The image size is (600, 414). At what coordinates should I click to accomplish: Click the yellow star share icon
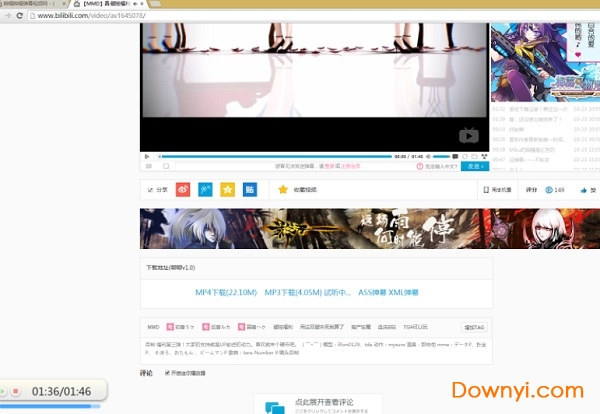[227, 189]
